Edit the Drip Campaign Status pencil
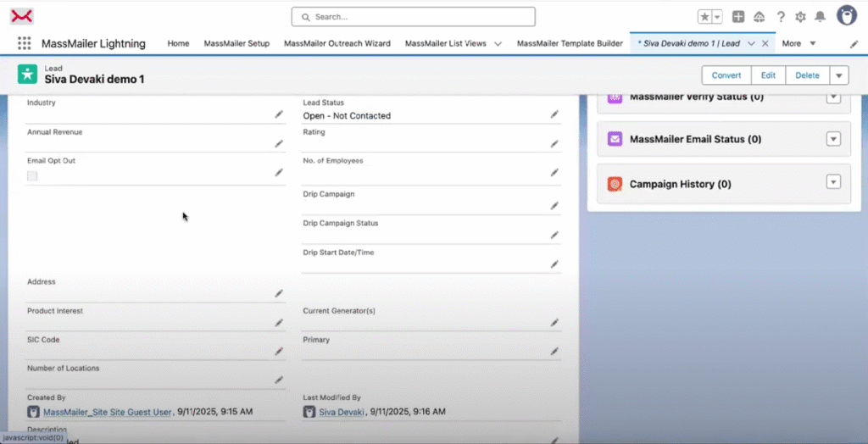This screenshot has width=868, height=444. pos(554,235)
